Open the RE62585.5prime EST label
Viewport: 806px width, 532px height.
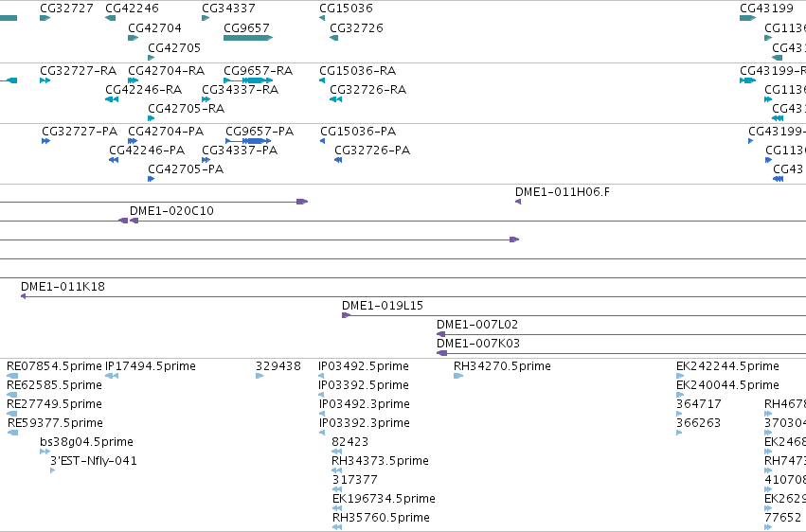54,385
